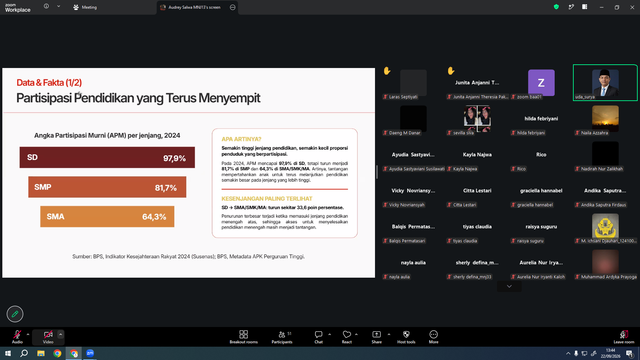
Task: Select Balqis Permatasari participant tile
Action: [x=413, y=227]
